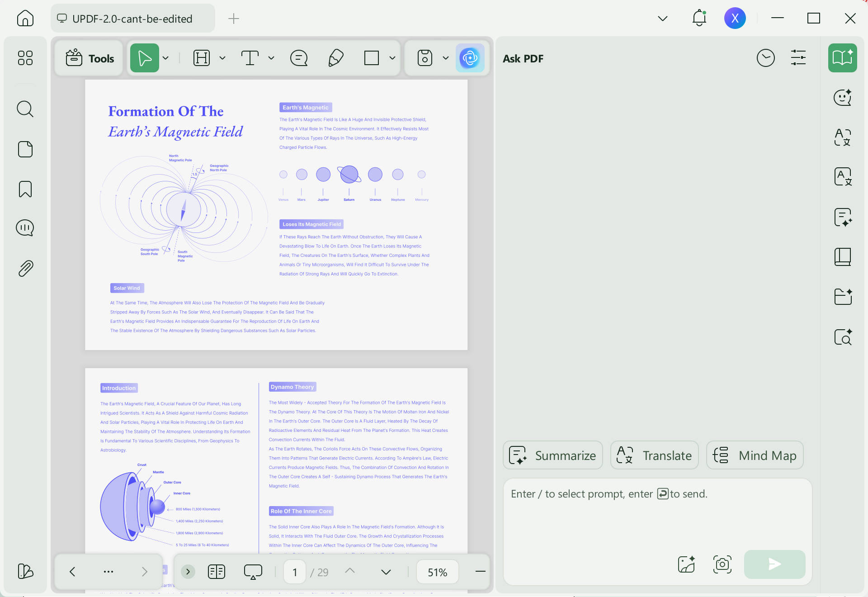Expand the cursor tool options arrow
Screen dimensions: 868x597
click(x=166, y=58)
